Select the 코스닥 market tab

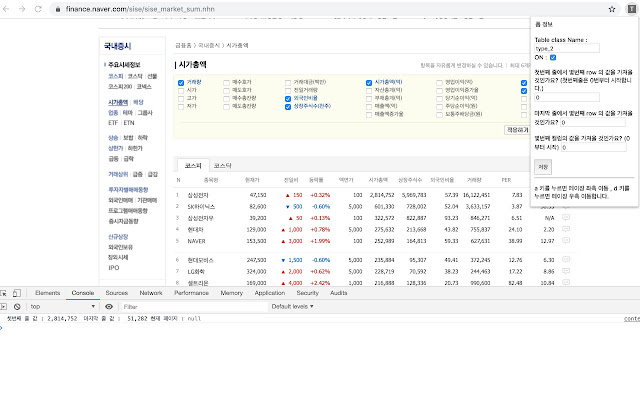pos(222,165)
